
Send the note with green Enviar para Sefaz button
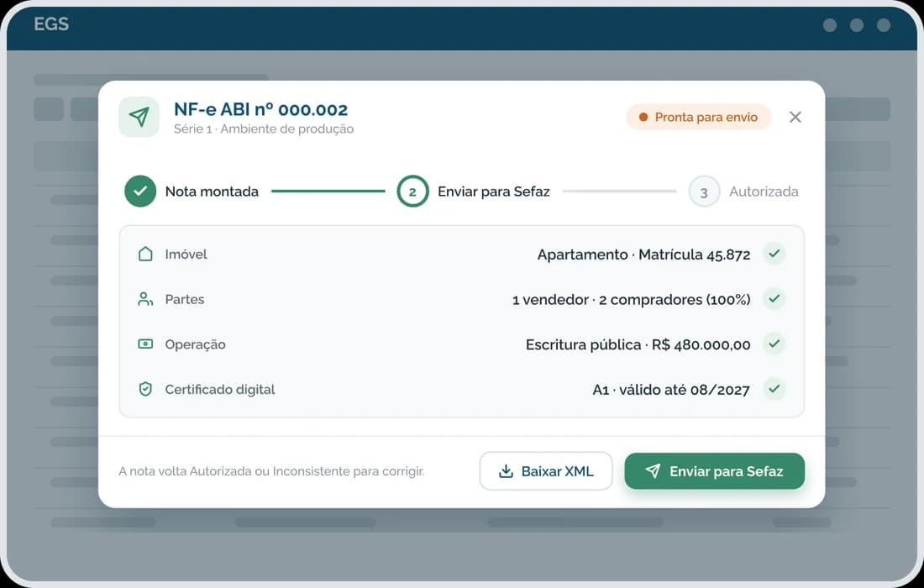click(x=714, y=470)
